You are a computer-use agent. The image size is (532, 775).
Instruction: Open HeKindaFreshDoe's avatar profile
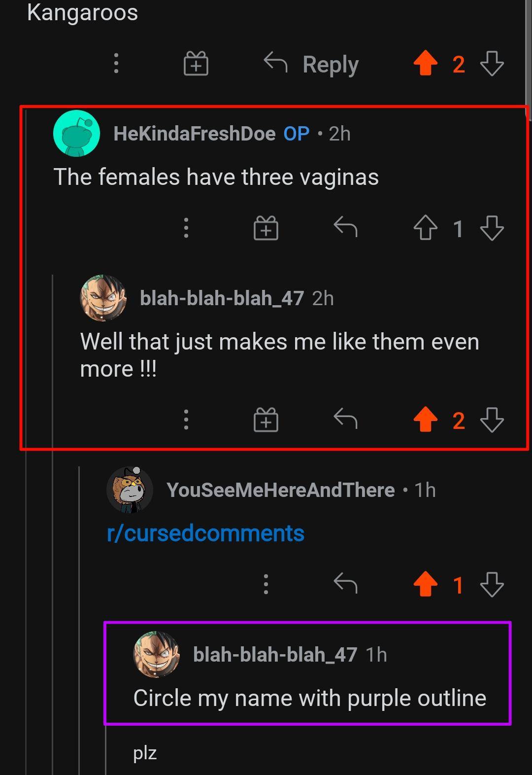(76, 134)
